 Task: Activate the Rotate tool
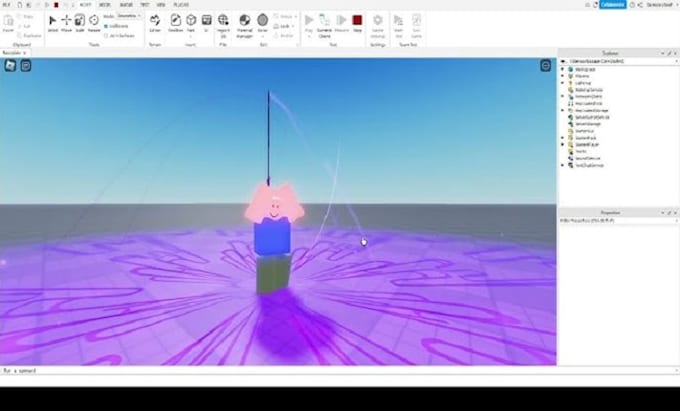(94, 23)
